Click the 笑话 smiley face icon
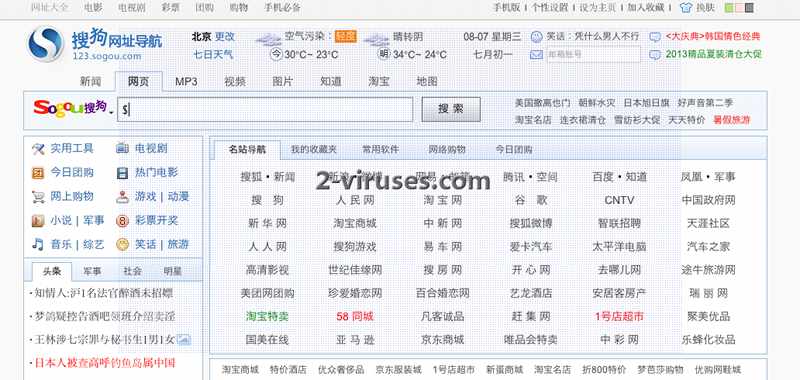The width and height of the screenshot is (800, 380). point(122,245)
